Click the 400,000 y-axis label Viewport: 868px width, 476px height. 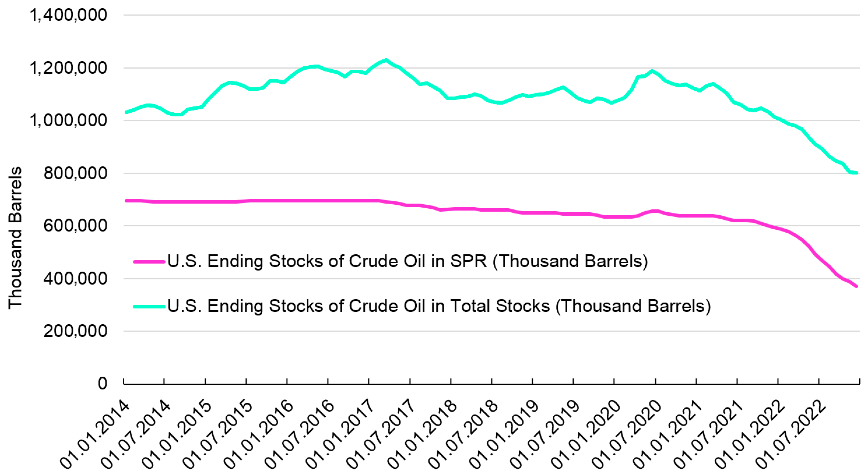coord(76,279)
